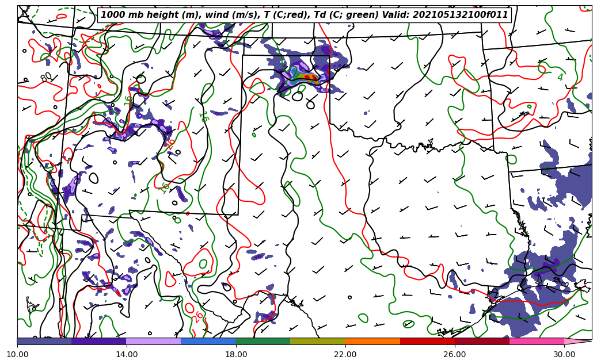Click the 22.00 colorbar tick label
This screenshot has width=597, height=364.
(x=345, y=355)
